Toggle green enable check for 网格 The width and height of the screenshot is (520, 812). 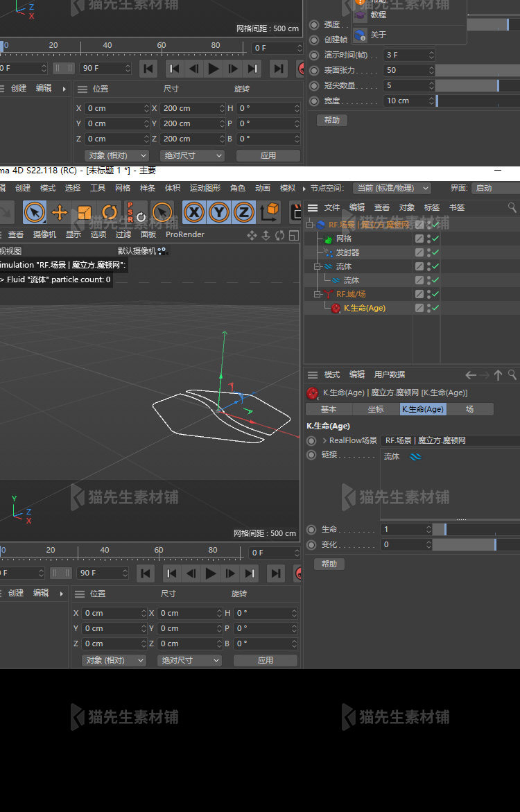click(435, 239)
